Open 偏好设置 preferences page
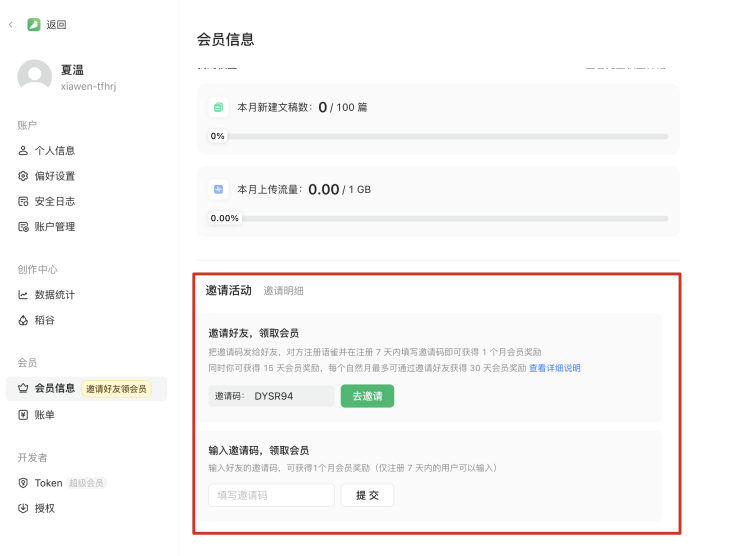Viewport: 748px width, 556px height. pyautogui.click(x=54, y=176)
